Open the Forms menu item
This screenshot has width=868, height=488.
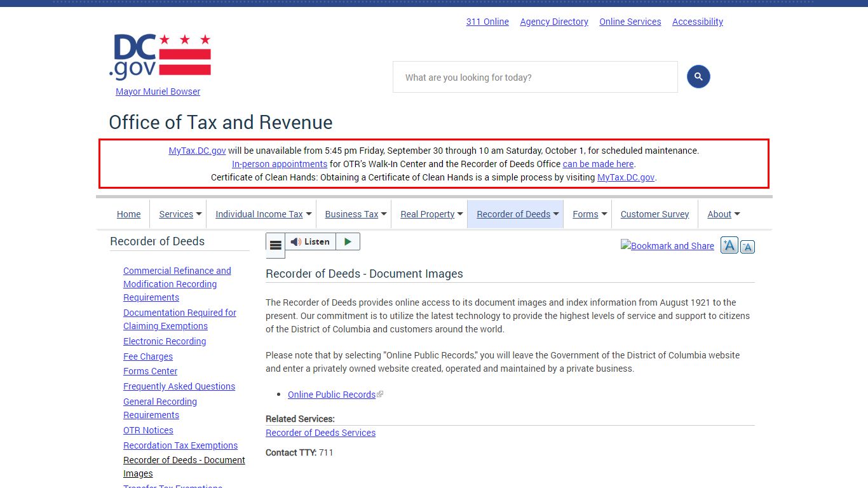(585, 214)
